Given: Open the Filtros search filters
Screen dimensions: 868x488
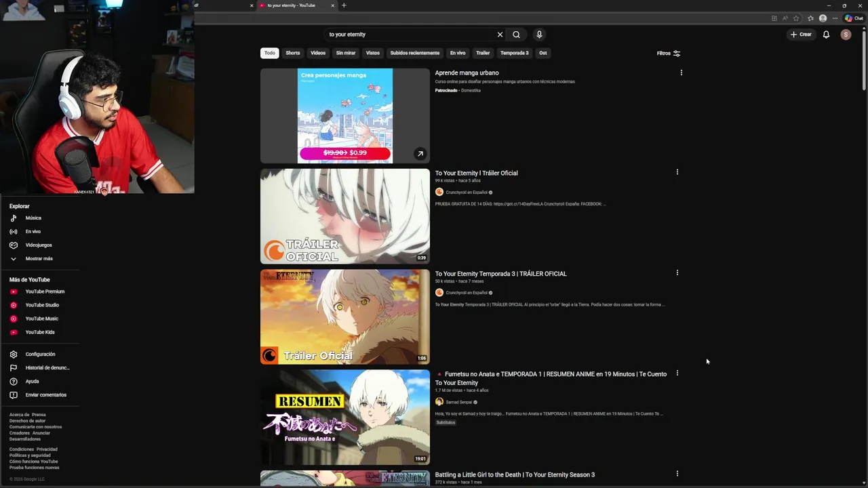Looking at the screenshot, I should pyautogui.click(x=669, y=53).
